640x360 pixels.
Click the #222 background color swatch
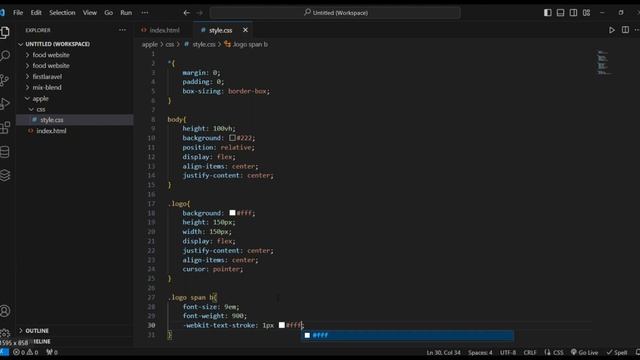(232, 138)
